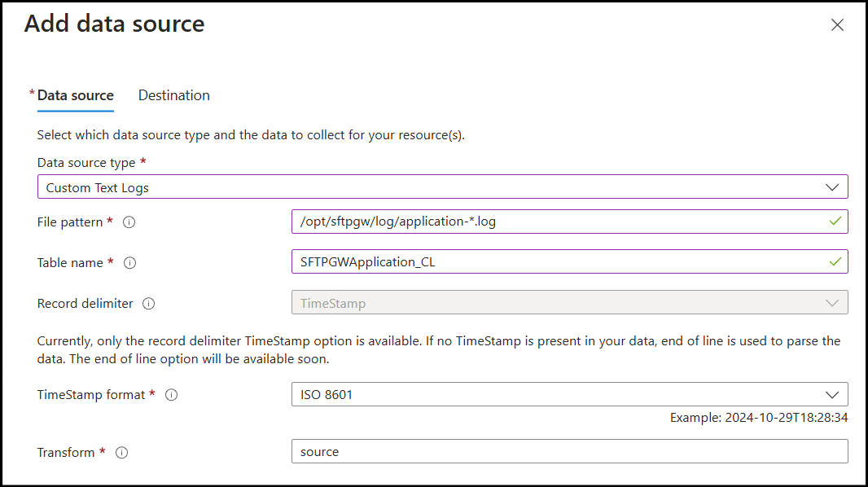The height and width of the screenshot is (487, 868).
Task: Close the Add data source panel
Action: (837, 25)
